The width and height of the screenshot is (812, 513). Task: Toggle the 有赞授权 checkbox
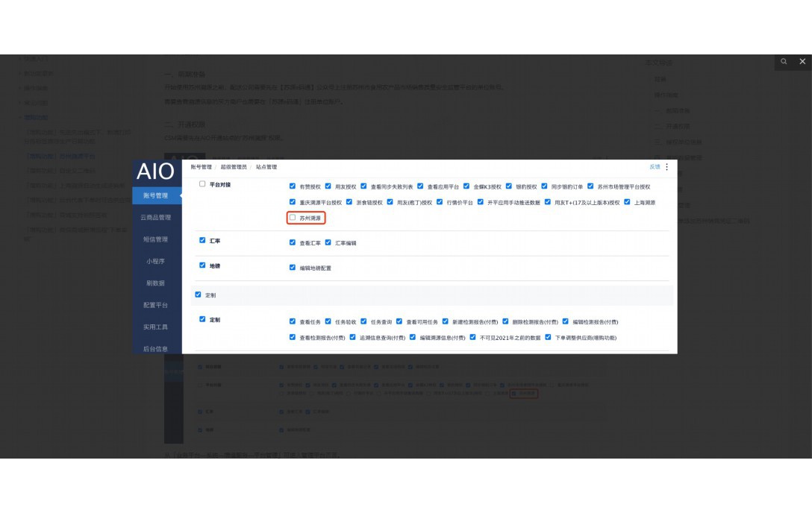(x=293, y=186)
